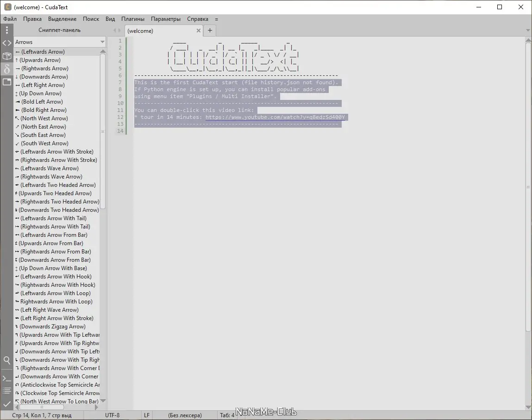This screenshot has height=420, width=532.
Task: Select Left Right Wave Arrow snippet
Action: (x=56, y=310)
